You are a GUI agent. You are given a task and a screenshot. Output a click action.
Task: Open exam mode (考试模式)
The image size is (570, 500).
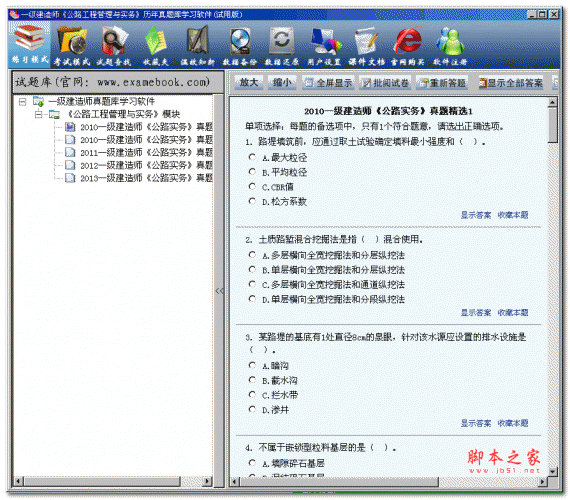(x=72, y=46)
